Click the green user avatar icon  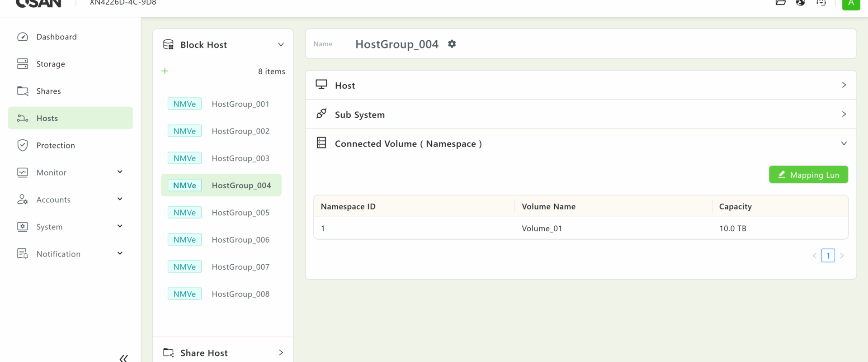click(850, 4)
